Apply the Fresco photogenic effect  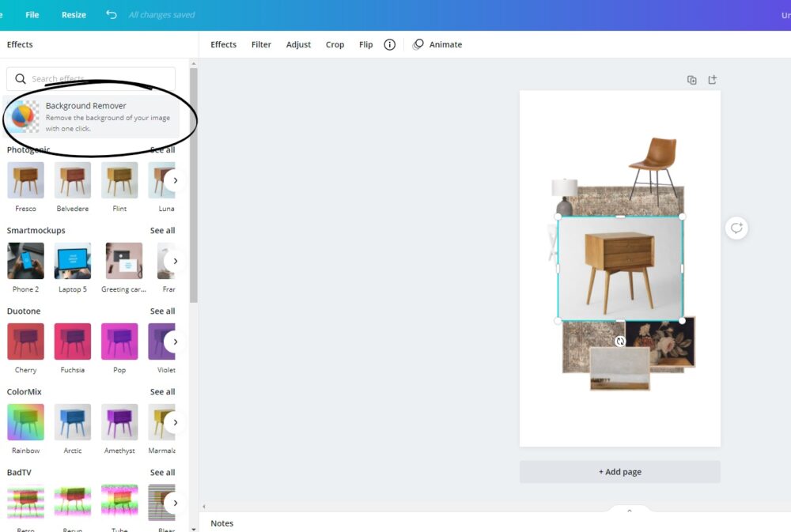(x=26, y=180)
